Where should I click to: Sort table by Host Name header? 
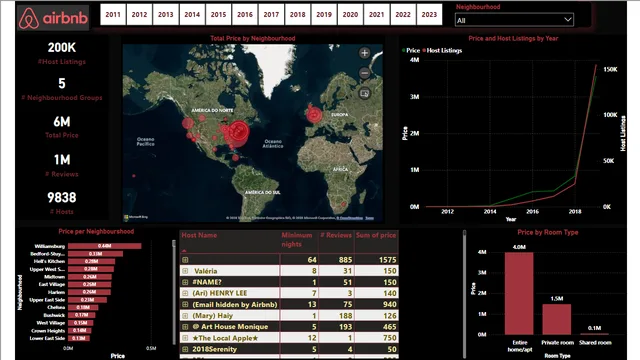pyautogui.click(x=199, y=236)
